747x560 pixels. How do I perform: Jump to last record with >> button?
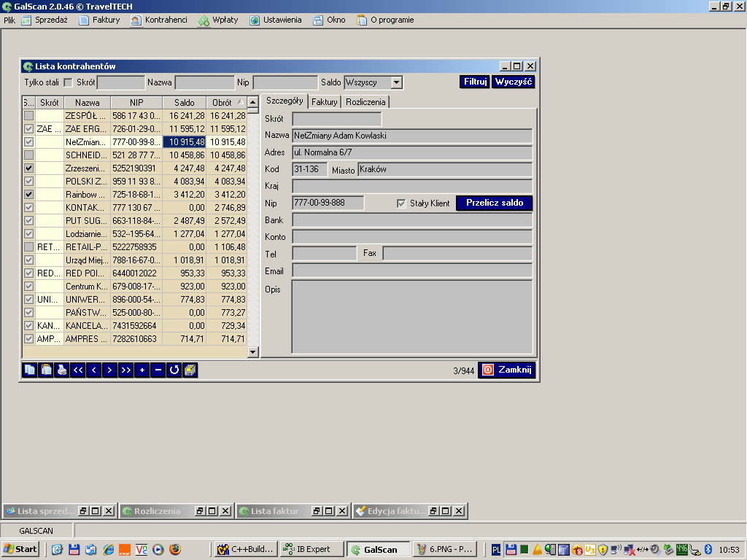[x=125, y=370]
